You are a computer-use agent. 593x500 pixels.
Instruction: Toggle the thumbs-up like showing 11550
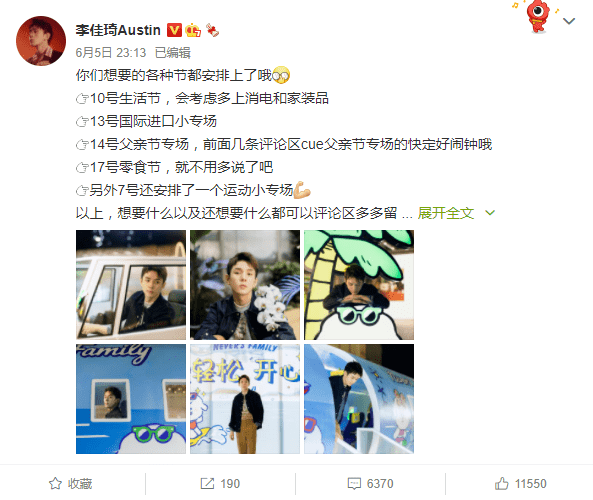pos(521,484)
